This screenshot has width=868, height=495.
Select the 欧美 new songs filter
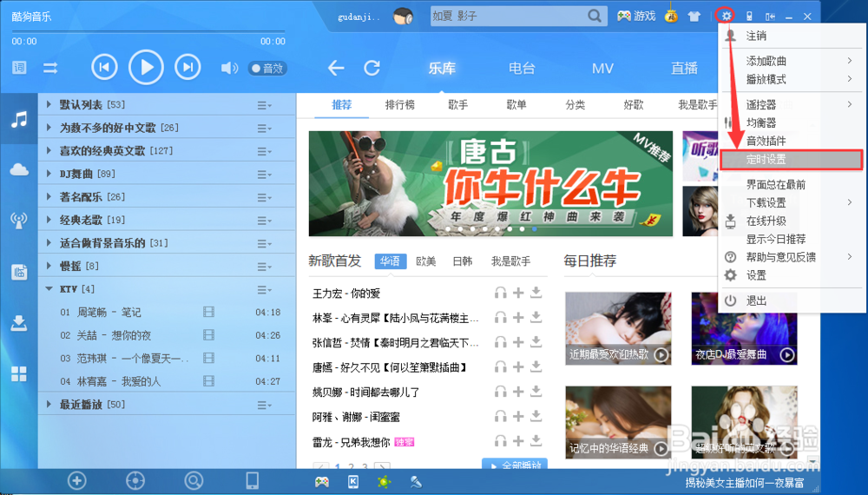425,261
